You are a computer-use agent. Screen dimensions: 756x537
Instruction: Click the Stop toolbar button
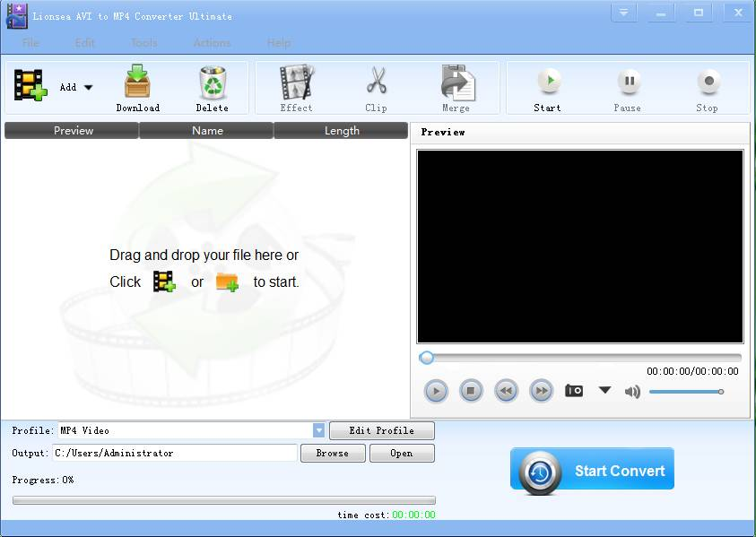(x=708, y=90)
